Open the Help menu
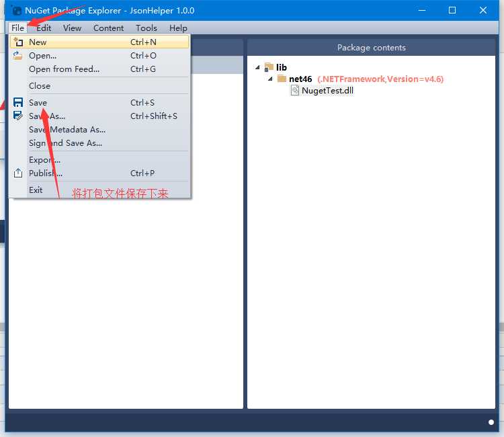504x437 pixels. pyautogui.click(x=178, y=28)
